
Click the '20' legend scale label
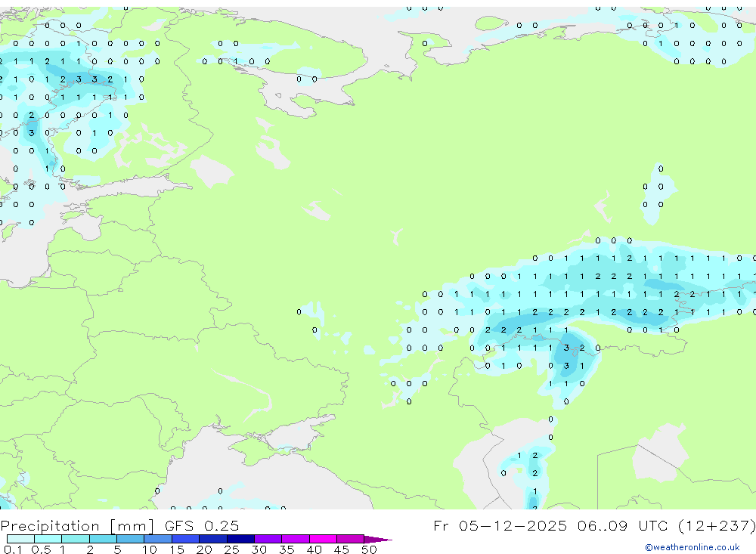pyautogui.click(x=204, y=549)
